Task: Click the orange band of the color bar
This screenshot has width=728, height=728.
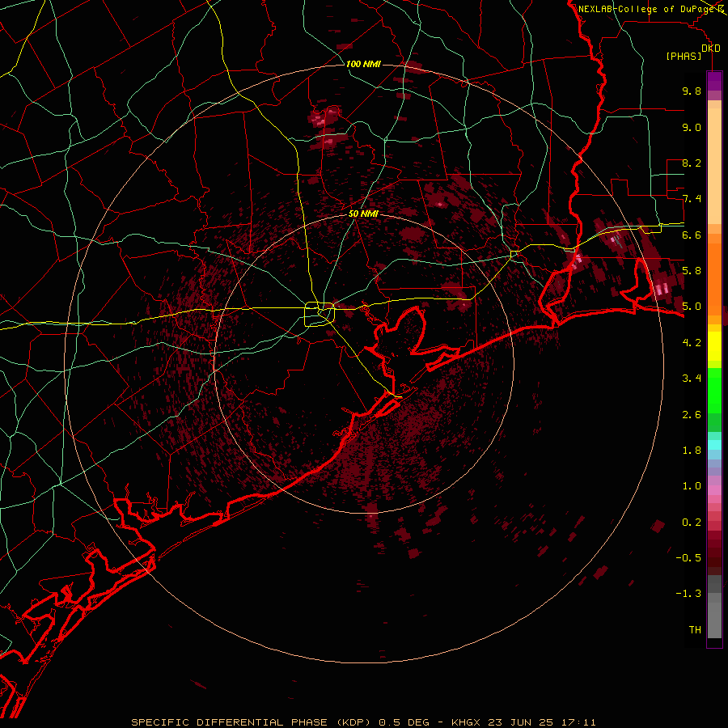Action: 714,278
